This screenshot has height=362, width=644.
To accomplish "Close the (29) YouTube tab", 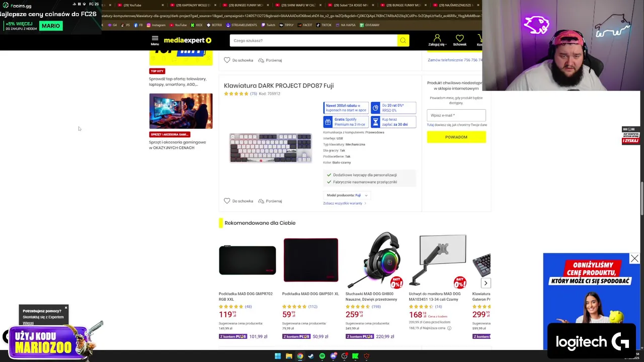I will click(163, 5).
